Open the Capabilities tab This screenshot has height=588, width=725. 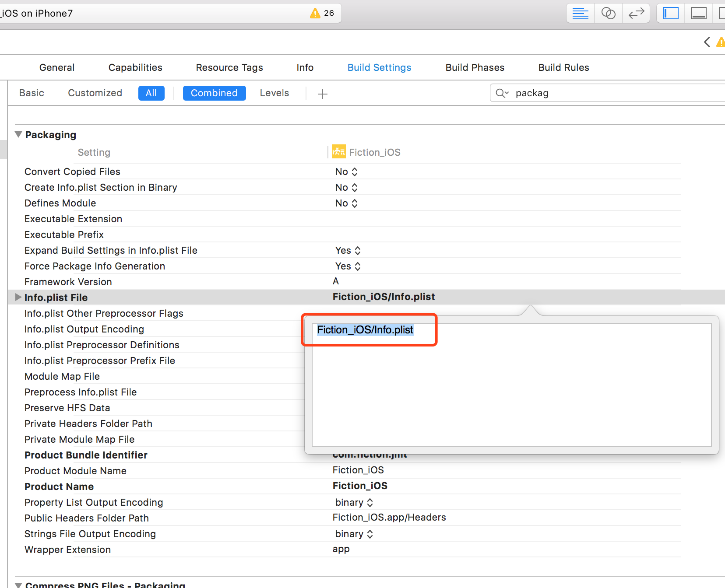click(135, 67)
